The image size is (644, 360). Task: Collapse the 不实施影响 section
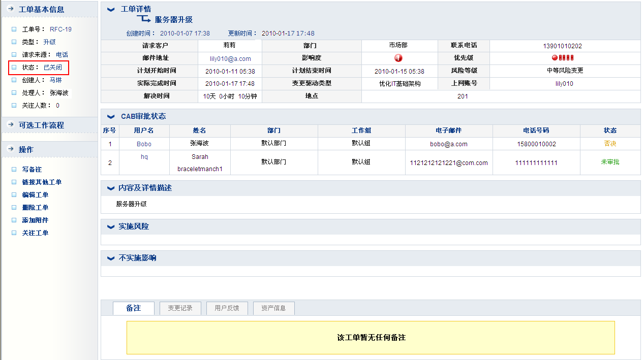pyautogui.click(x=111, y=258)
